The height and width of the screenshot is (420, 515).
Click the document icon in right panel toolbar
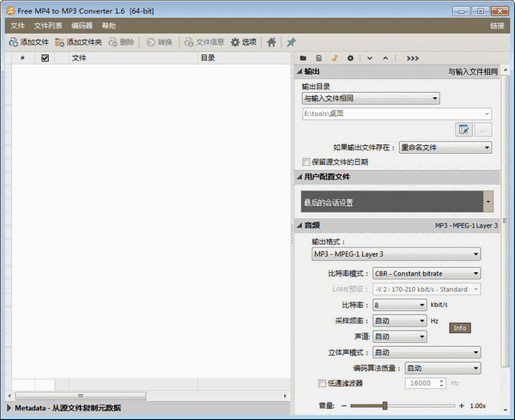pos(319,58)
